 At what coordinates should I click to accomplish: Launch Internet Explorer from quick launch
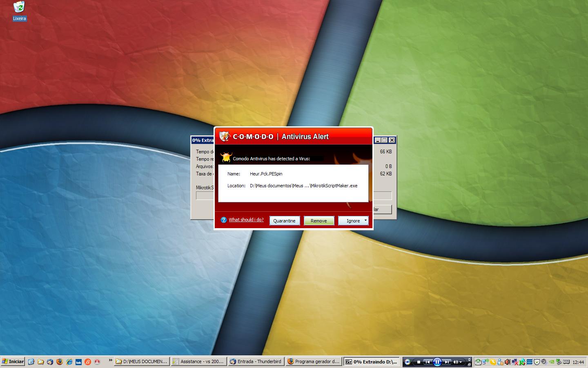(x=69, y=362)
